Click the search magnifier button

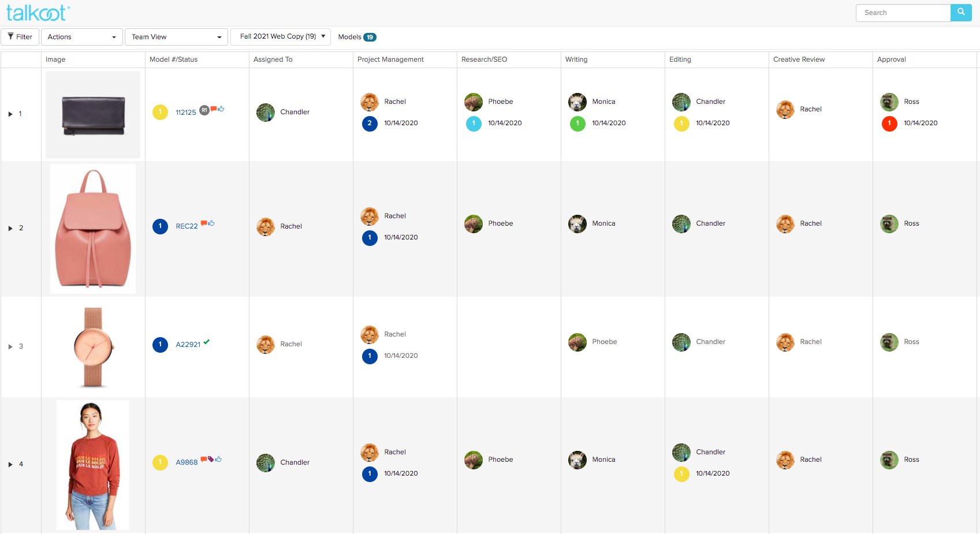pos(961,12)
